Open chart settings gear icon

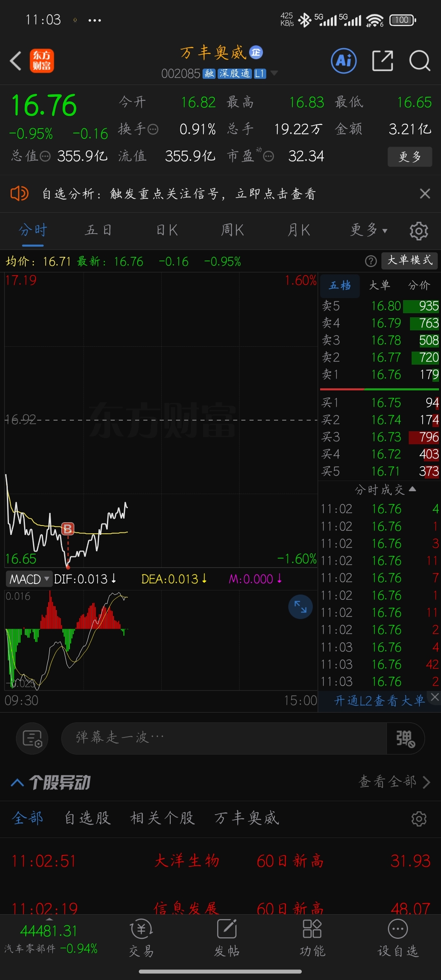[419, 231]
